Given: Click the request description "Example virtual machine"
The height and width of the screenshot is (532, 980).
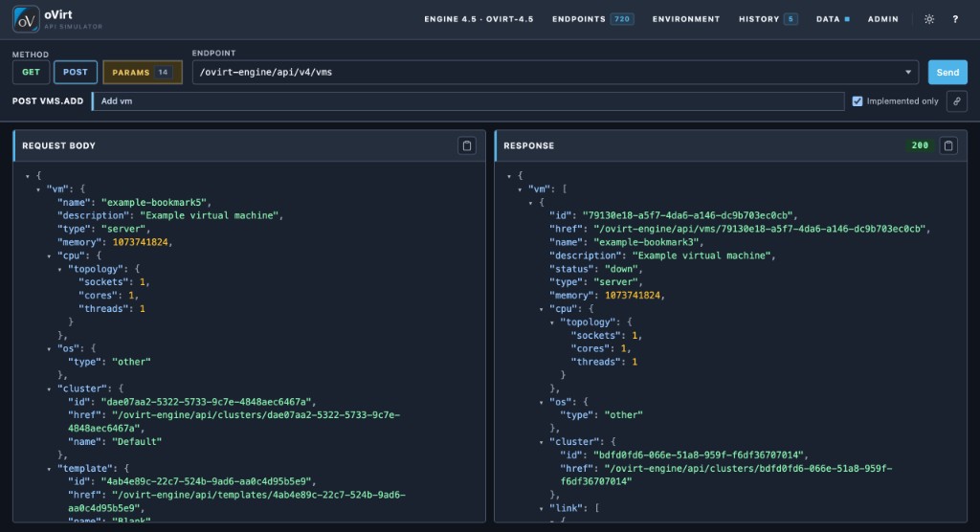Looking at the screenshot, I should [210, 215].
